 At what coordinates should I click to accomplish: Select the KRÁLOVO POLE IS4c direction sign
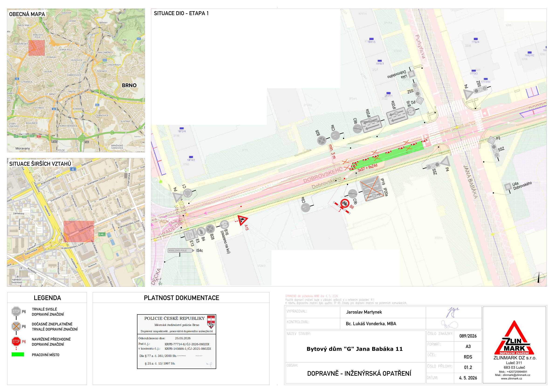pyautogui.click(x=181, y=250)
